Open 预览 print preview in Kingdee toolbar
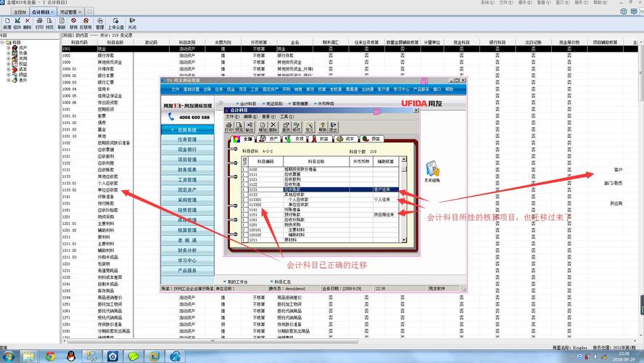The height and width of the screenshot is (363, 644). (49, 23)
